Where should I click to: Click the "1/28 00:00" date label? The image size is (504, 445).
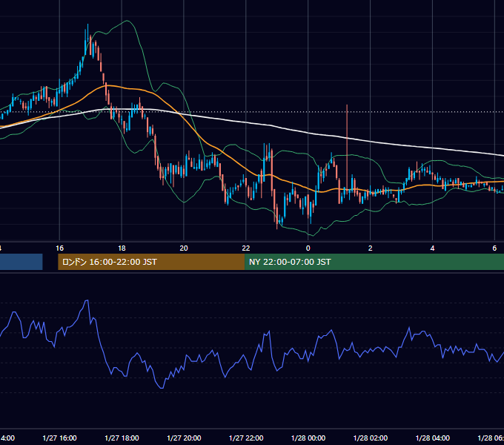[x=308, y=438]
